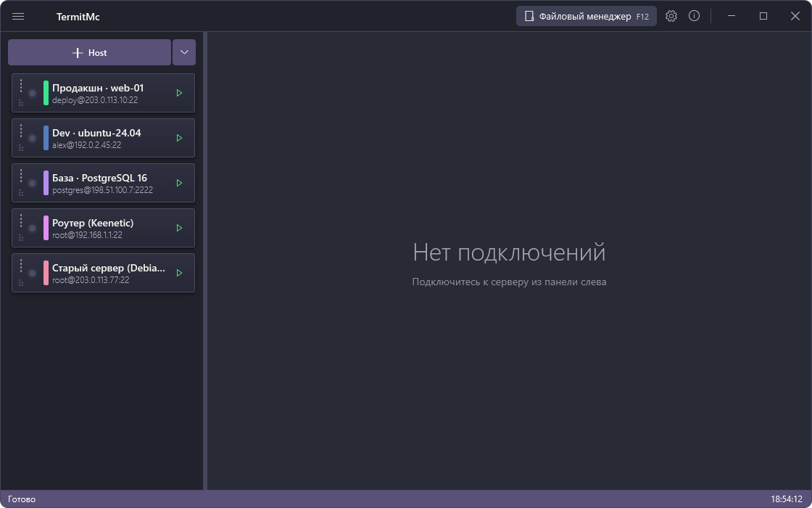Viewport: 812px width, 508px height.
Task: Click the "Нет подключений" heading
Action: tap(509, 253)
